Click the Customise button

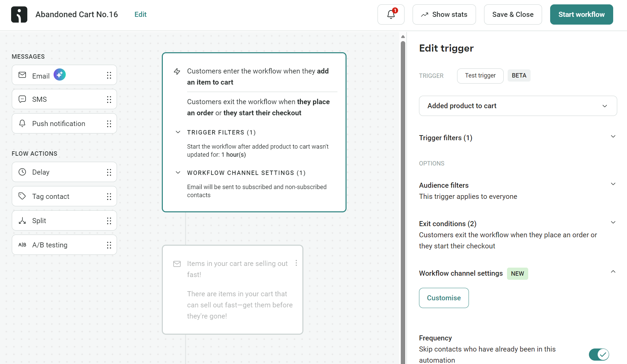pos(444,298)
